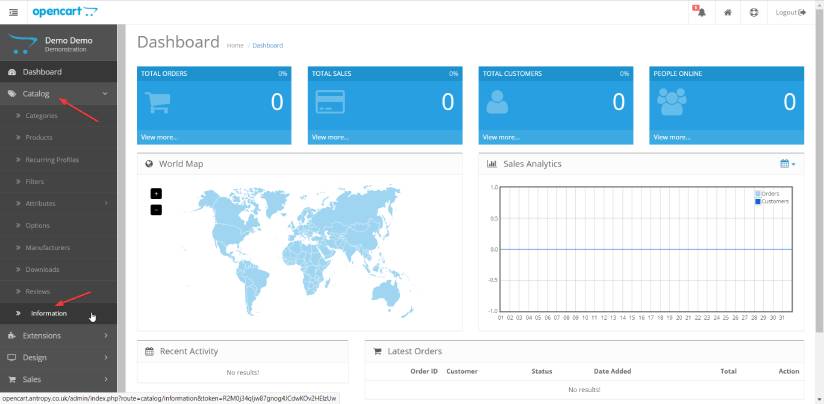Expand the Extensions sidebar menu
Image resolution: width=824 pixels, height=404 pixels.
pyautogui.click(x=57, y=335)
